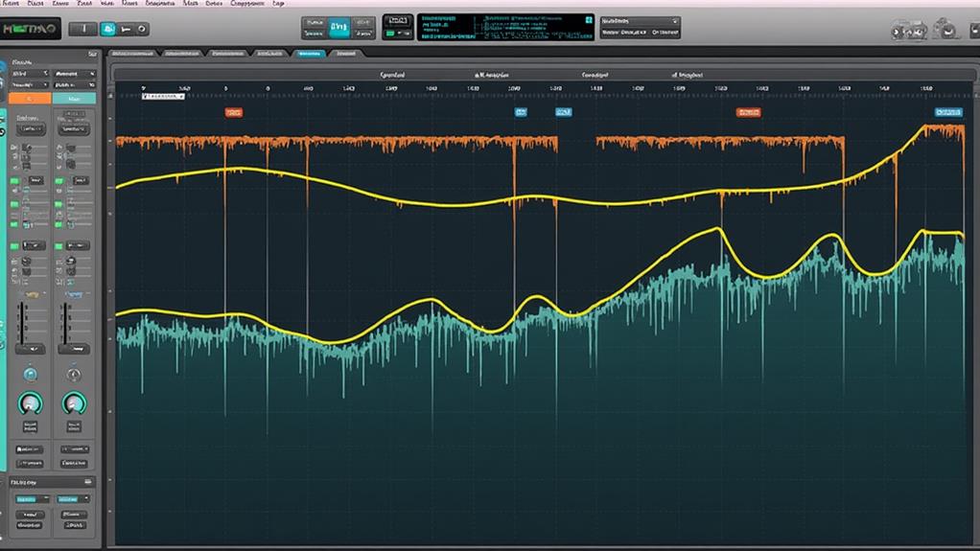Click the rounded button below right channel's header display

[74, 129]
